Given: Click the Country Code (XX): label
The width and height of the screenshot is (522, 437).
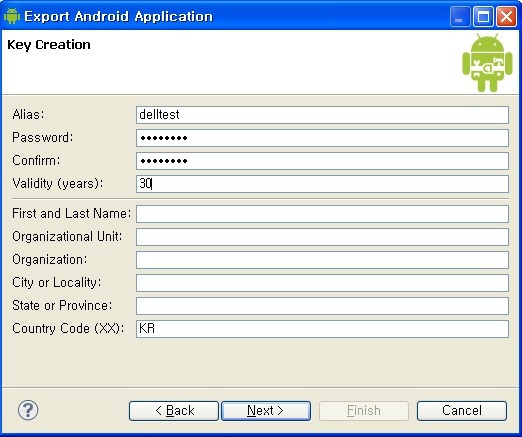Looking at the screenshot, I should coord(68,328).
